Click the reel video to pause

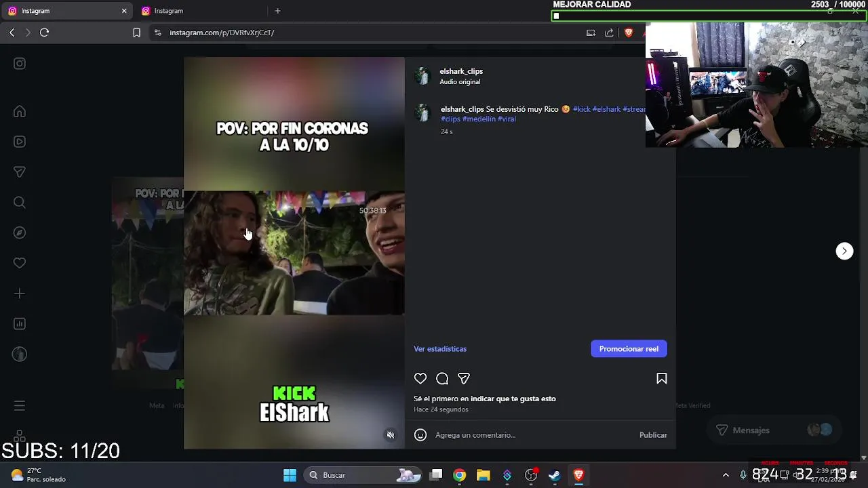pos(294,253)
